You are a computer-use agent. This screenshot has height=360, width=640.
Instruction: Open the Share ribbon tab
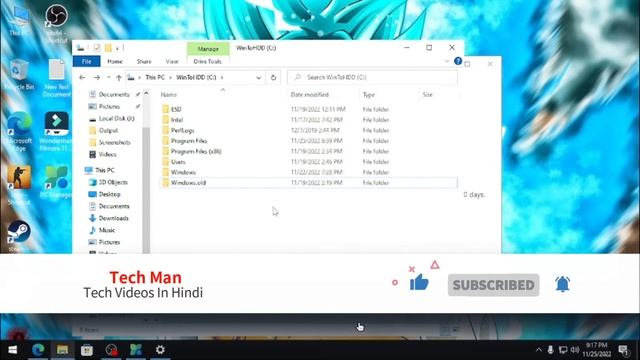point(144,62)
